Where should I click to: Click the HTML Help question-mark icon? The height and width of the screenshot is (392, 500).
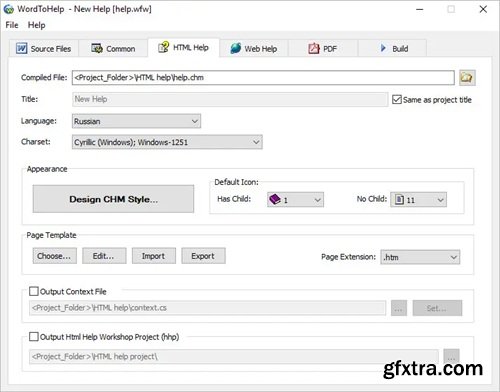click(x=164, y=47)
